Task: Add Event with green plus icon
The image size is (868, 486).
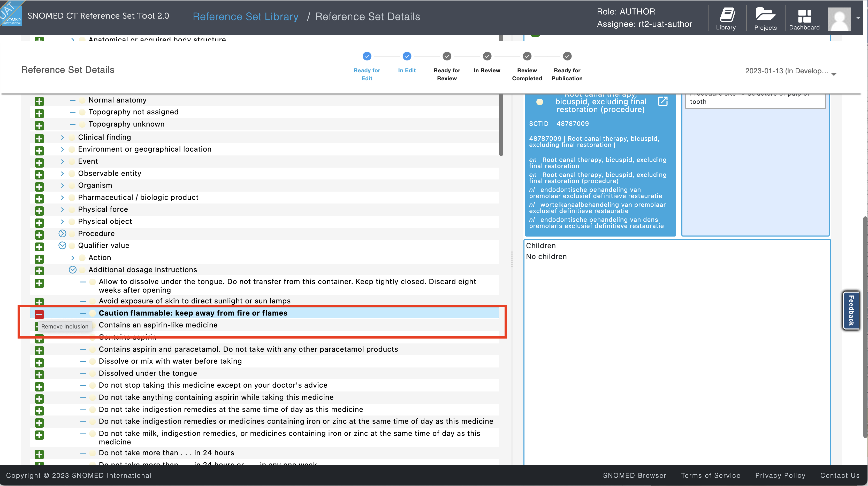Action: (39, 163)
